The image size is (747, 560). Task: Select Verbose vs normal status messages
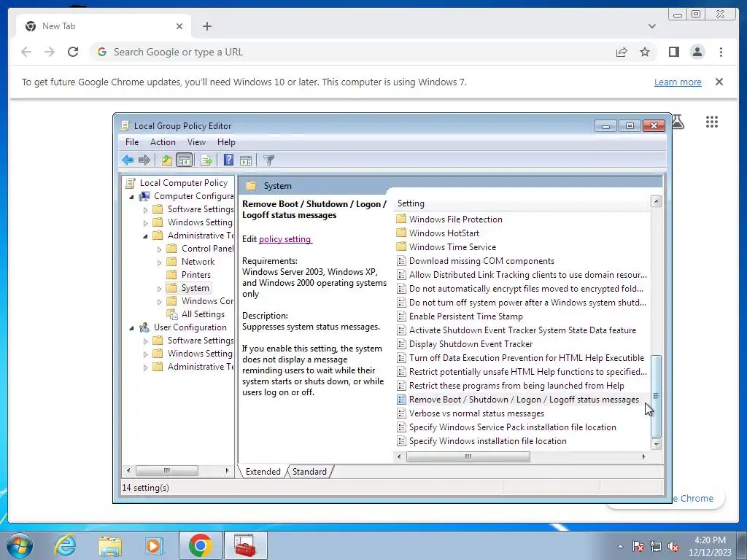476,413
